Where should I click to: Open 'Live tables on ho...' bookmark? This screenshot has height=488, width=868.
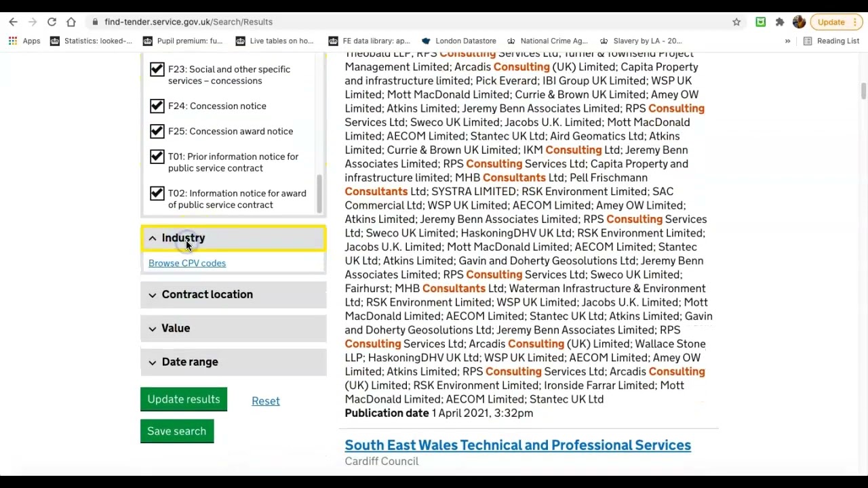point(275,41)
